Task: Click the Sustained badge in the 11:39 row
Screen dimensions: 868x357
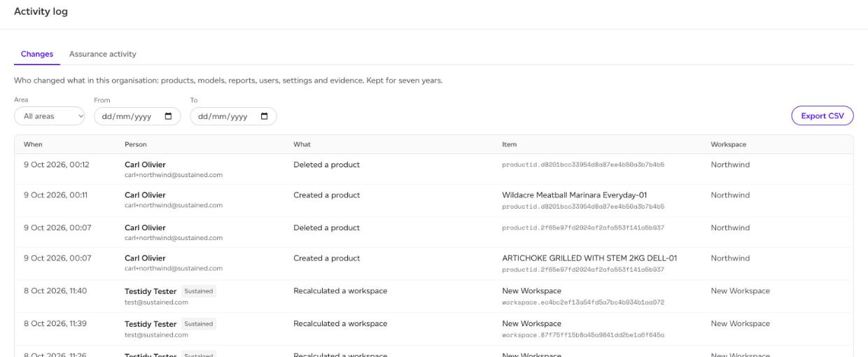Action: [x=199, y=324]
